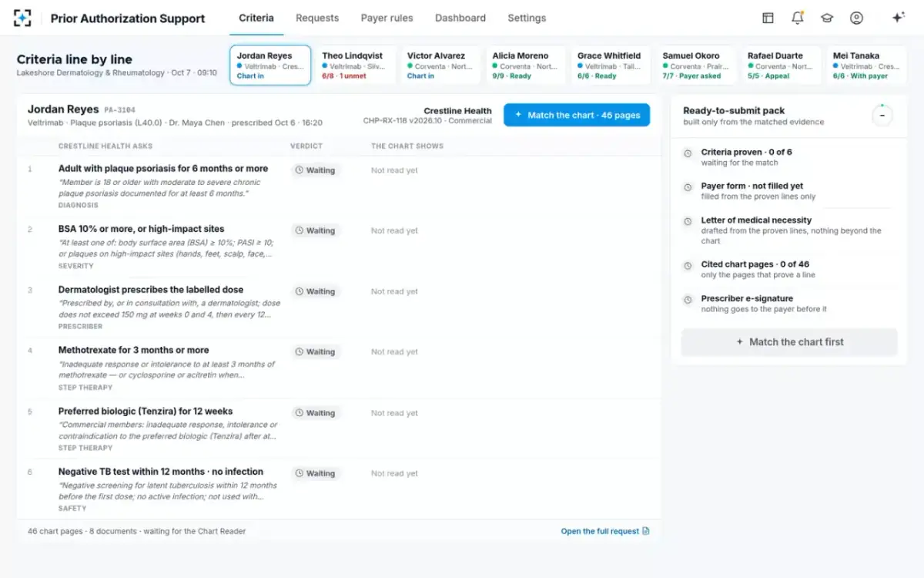Click criterion Preferred biologic (Tenzira) for 12 weeks
The width and height of the screenshot is (924, 578).
[146, 411]
